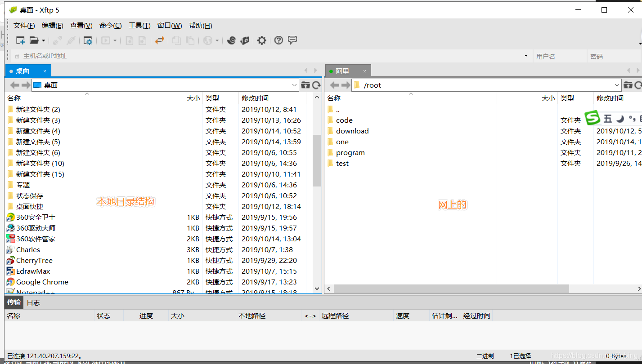Image resolution: width=642 pixels, height=364 pixels.
Task: Go back in the local 桌面 pane
Action: coord(15,85)
